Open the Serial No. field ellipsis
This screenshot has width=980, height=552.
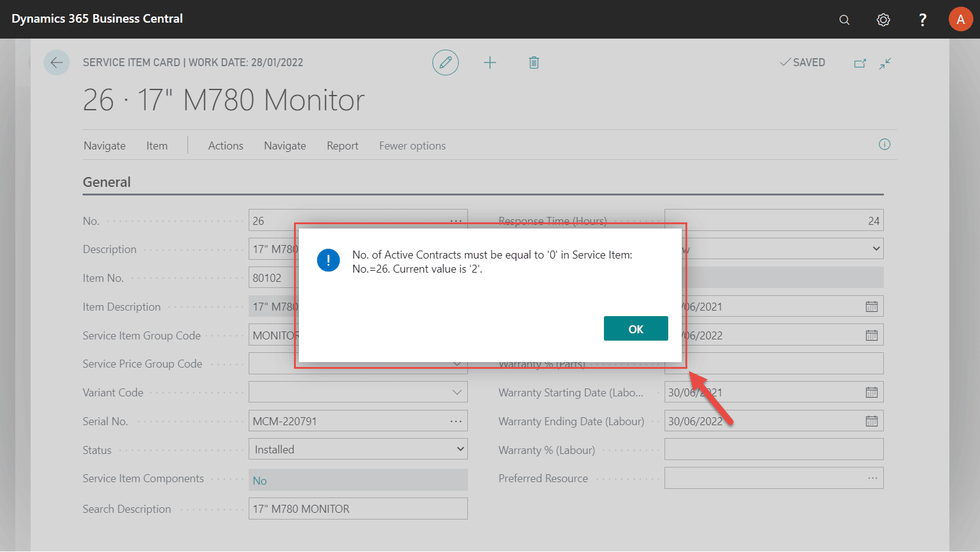(x=456, y=422)
